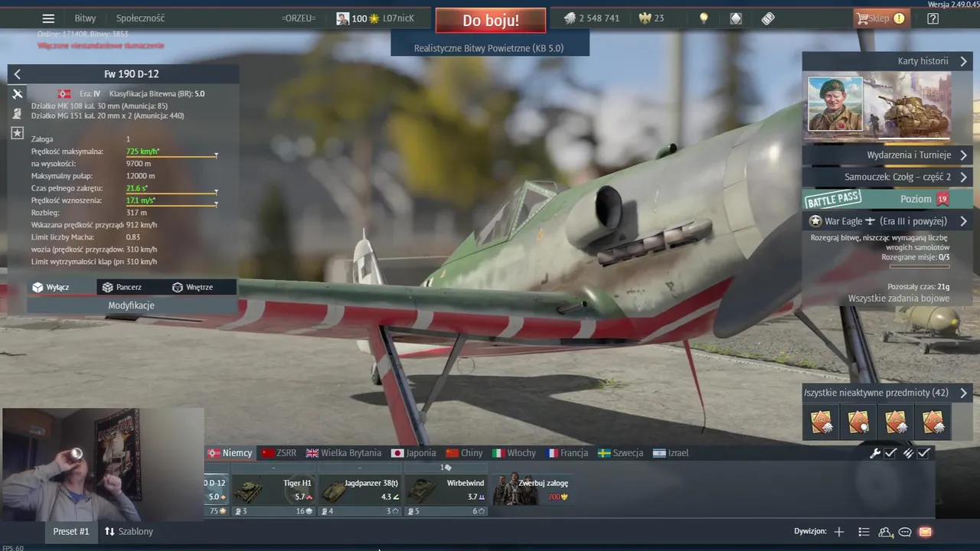980x551 pixels.
Task: Select the D-12 5.0 crew slot
Action: [217, 490]
